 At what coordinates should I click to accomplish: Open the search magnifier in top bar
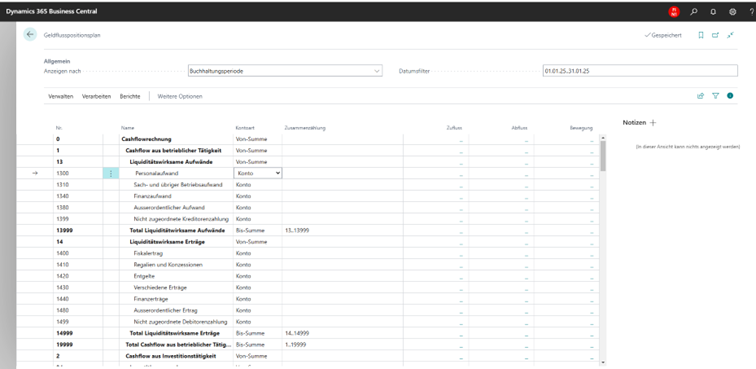coord(694,12)
